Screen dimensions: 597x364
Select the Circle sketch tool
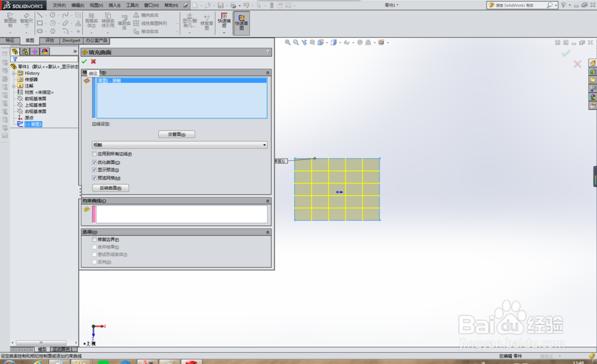[53, 15]
